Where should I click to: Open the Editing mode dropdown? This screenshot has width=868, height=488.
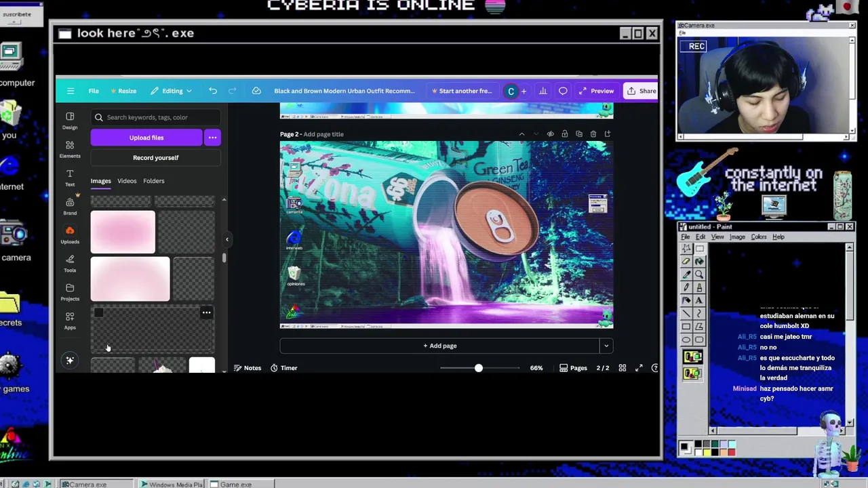pyautogui.click(x=172, y=91)
